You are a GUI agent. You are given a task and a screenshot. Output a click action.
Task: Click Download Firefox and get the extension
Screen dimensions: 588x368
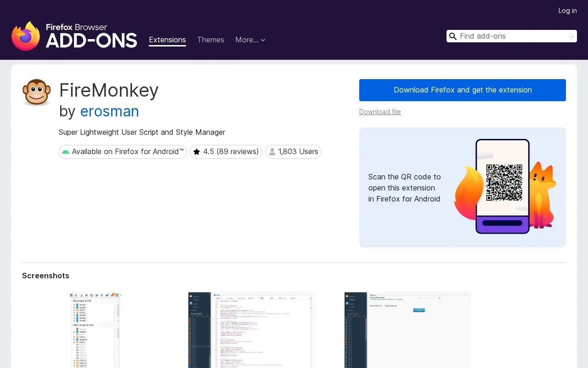click(463, 90)
